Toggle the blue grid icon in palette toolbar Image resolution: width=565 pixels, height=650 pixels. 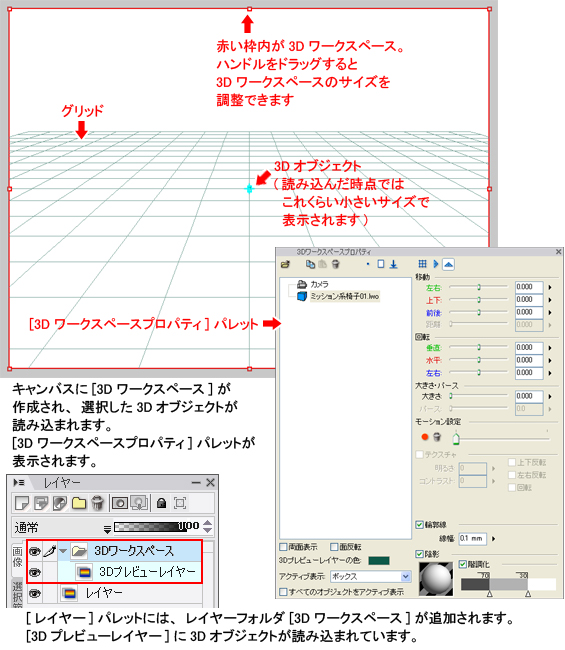[x=422, y=264]
